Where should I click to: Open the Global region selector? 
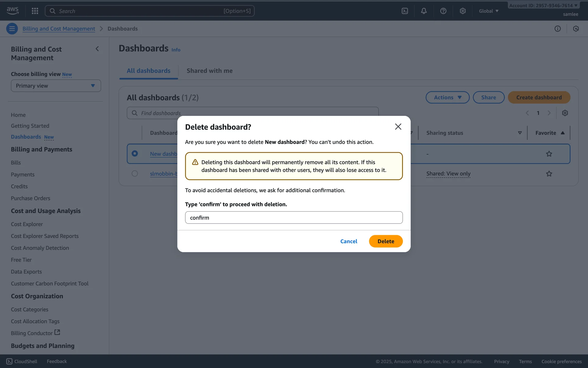tap(488, 11)
